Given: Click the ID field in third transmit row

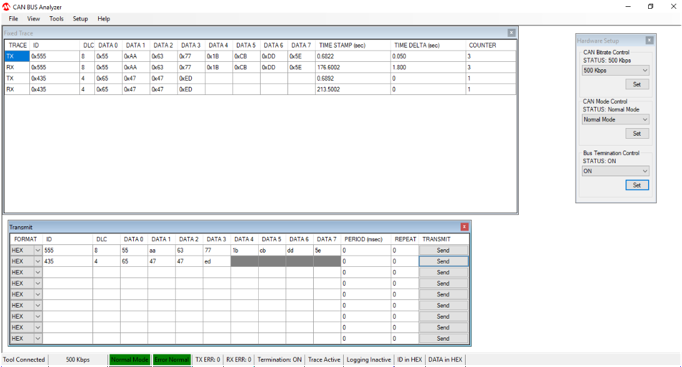Looking at the screenshot, I should [x=67, y=273].
